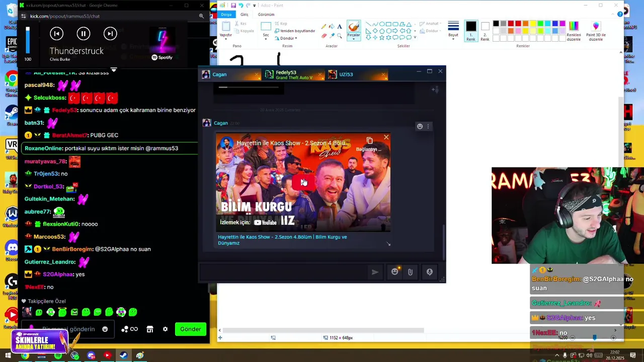644x362 pixels.
Task: Pick the black palette swatch in Paint
Action: point(496,24)
